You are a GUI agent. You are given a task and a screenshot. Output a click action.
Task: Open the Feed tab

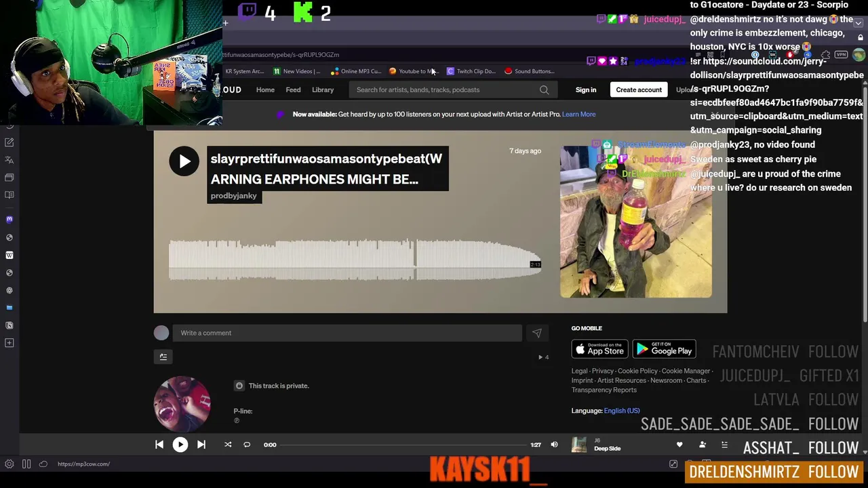pyautogui.click(x=293, y=89)
